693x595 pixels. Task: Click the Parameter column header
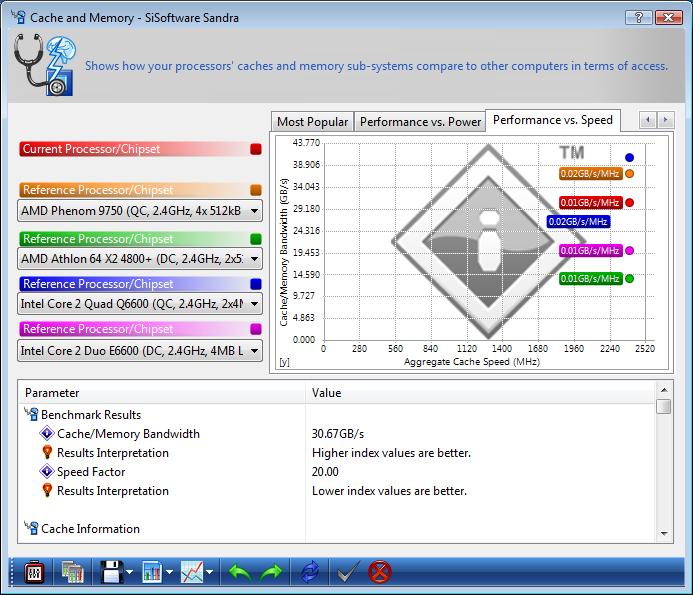click(x=162, y=393)
